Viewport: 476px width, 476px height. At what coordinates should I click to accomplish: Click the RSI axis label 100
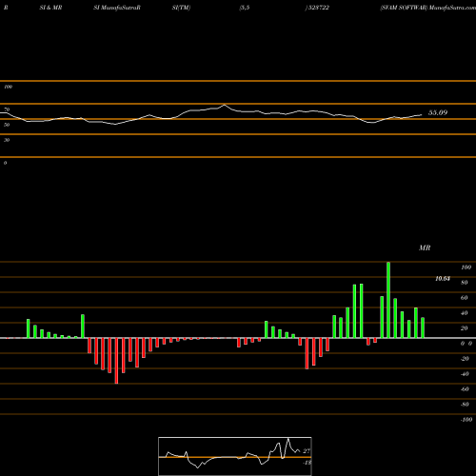[x=8, y=87]
